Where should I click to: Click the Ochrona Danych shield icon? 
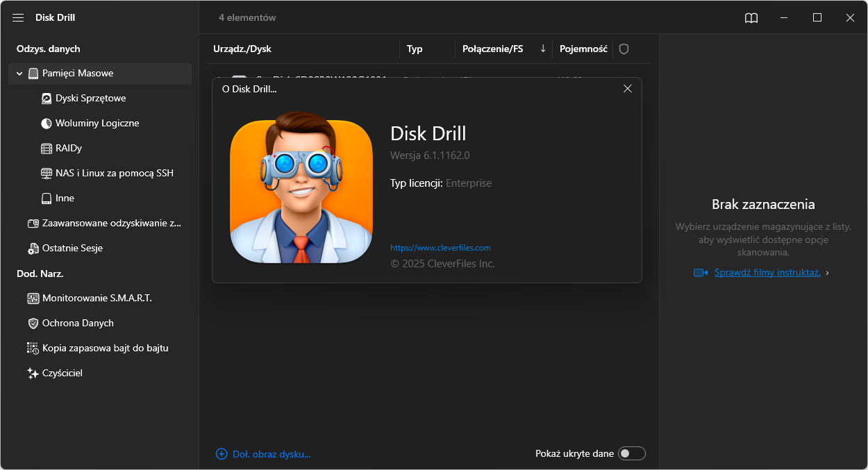click(x=33, y=324)
